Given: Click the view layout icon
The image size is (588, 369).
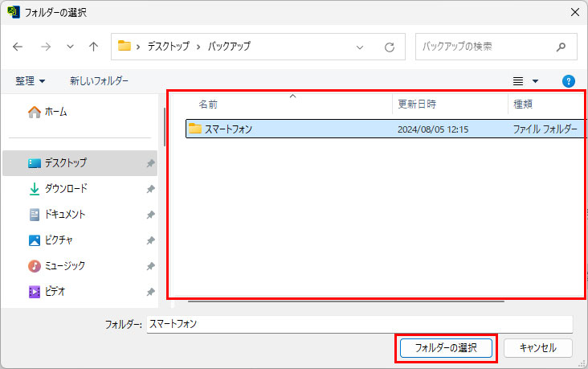Looking at the screenshot, I should point(518,81).
